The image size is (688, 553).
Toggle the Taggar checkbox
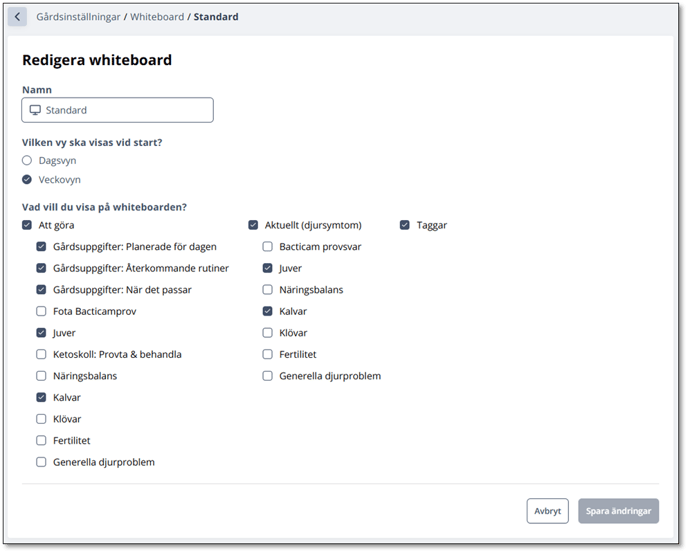[x=405, y=225]
